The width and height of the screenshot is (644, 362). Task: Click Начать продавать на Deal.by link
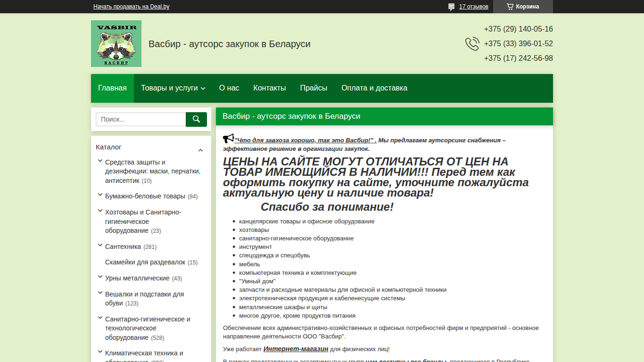(132, 7)
